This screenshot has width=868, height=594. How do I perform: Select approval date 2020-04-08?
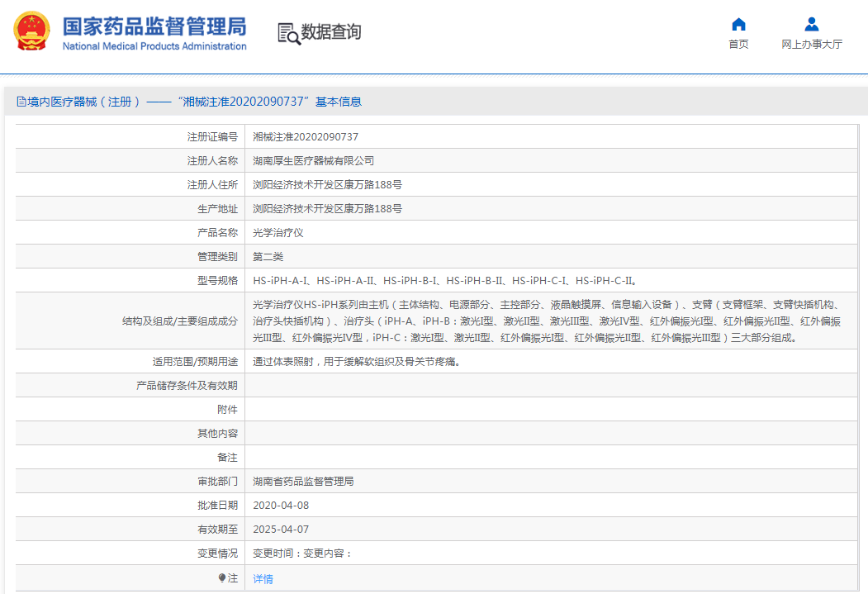click(x=281, y=506)
